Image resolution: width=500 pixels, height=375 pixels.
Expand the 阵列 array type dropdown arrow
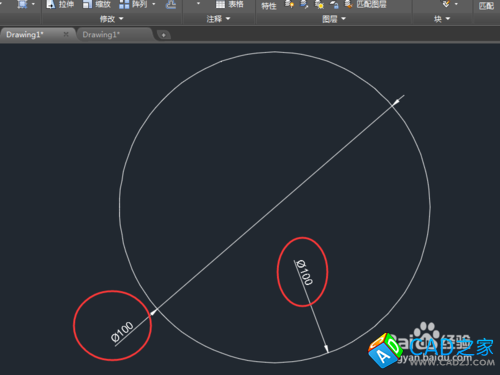pyautogui.click(x=154, y=4)
